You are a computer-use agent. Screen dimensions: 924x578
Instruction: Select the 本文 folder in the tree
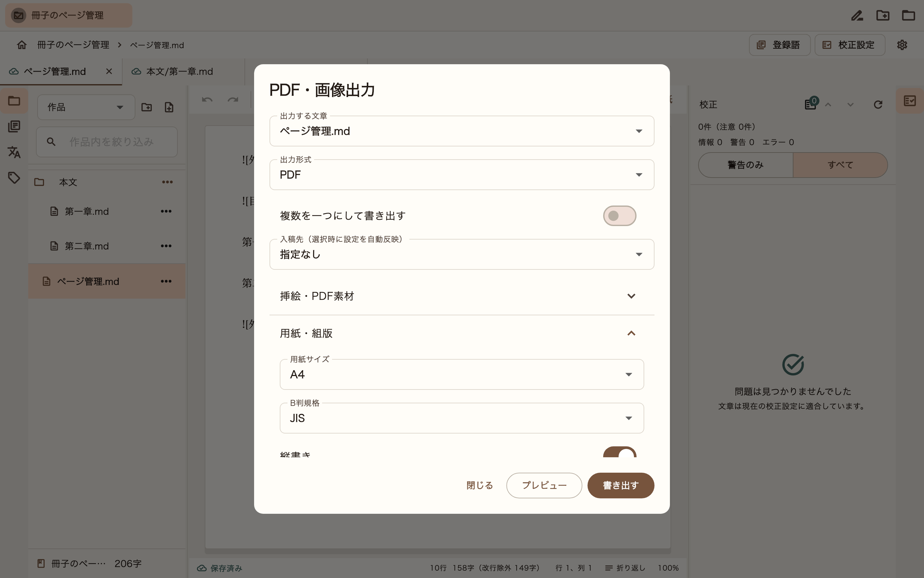(107, 182)
